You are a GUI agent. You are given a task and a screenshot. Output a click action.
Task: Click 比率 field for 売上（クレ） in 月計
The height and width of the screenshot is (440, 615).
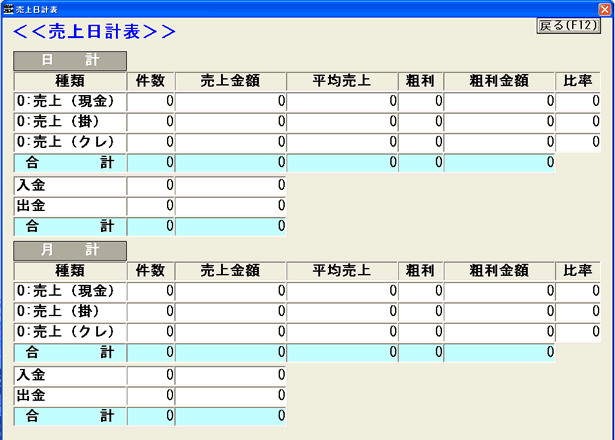point(579,331)
